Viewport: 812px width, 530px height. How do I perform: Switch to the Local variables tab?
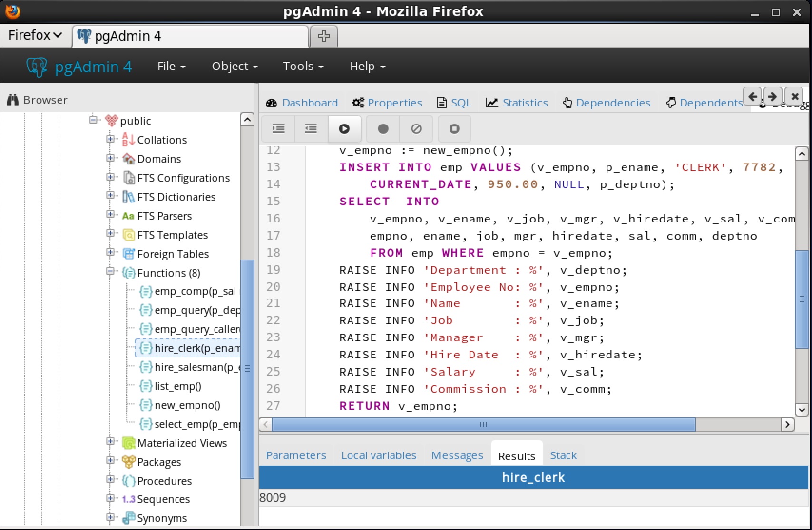379,455
